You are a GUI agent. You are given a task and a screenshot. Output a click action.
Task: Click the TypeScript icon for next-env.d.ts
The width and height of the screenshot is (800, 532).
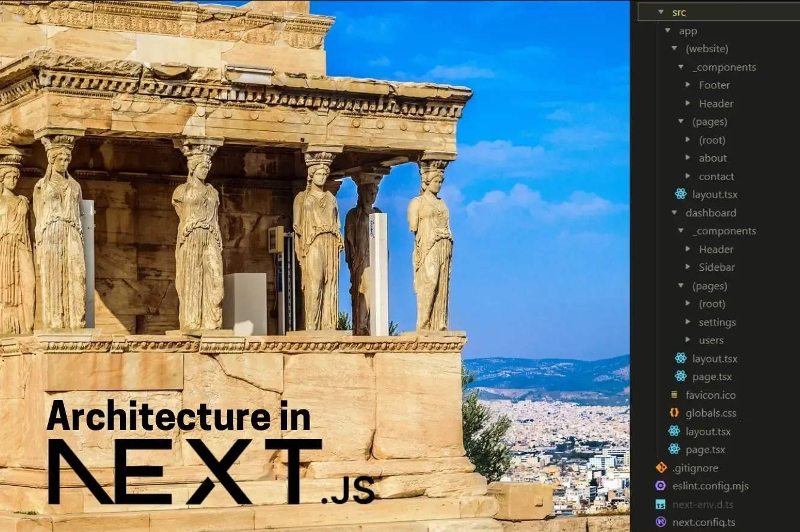[x=661, y=504]
